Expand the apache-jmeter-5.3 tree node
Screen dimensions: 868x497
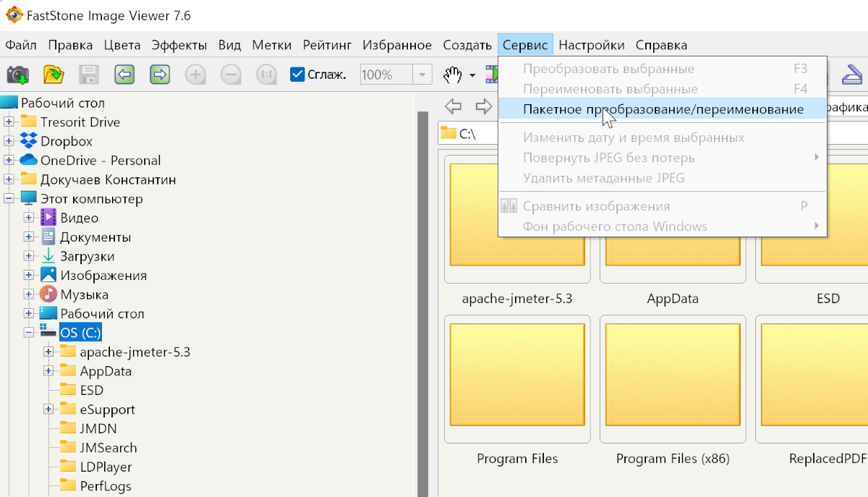point(48,352)
